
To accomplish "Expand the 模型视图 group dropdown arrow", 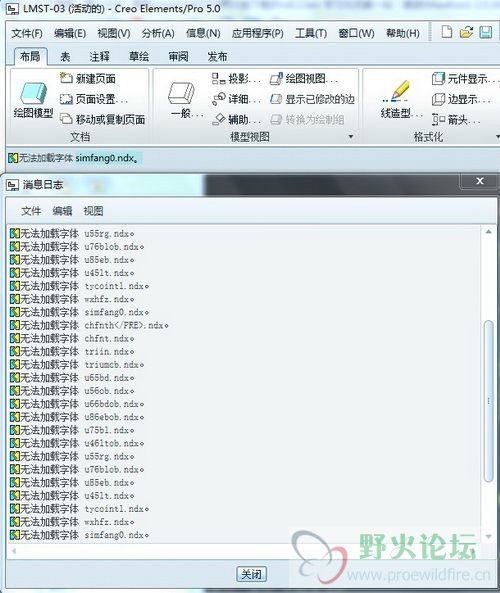I will point(351,137).
